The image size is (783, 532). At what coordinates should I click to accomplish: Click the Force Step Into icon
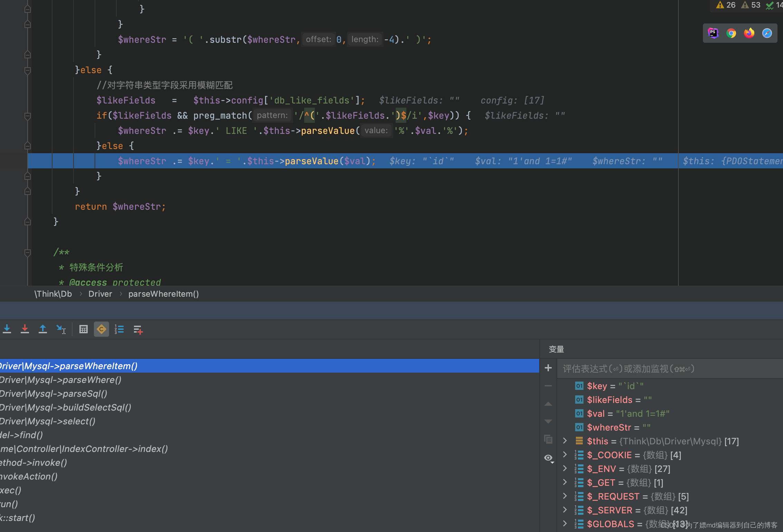[25, 329]
